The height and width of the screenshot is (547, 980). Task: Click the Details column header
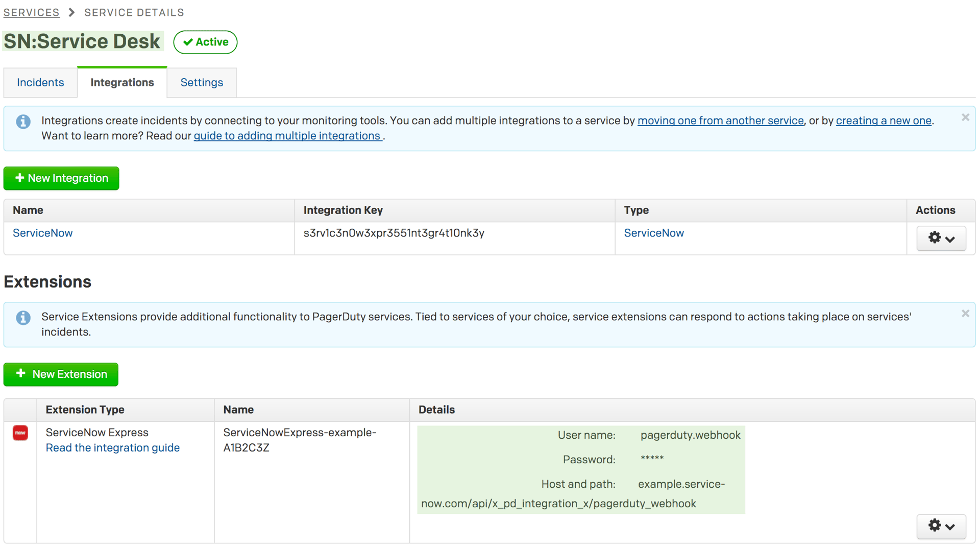[436, 410]
